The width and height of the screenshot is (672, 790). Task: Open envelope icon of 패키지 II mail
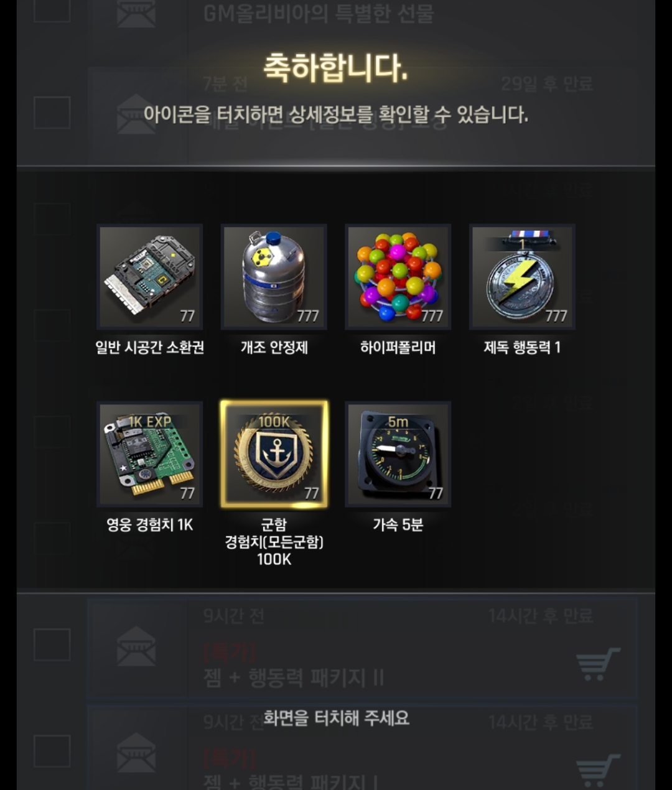tap(136, 646)
